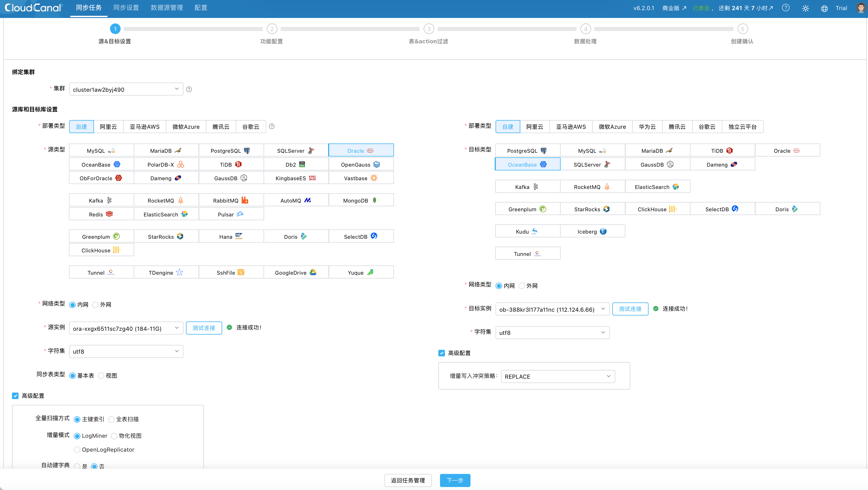Open the 配置 tab
This screenshot has width=868, height=490.
point(201,8)
